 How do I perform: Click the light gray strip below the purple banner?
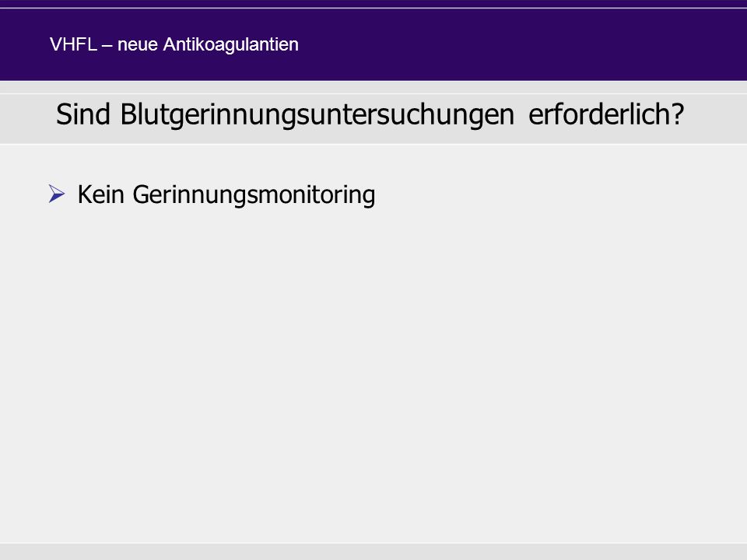tap(373, 86)
